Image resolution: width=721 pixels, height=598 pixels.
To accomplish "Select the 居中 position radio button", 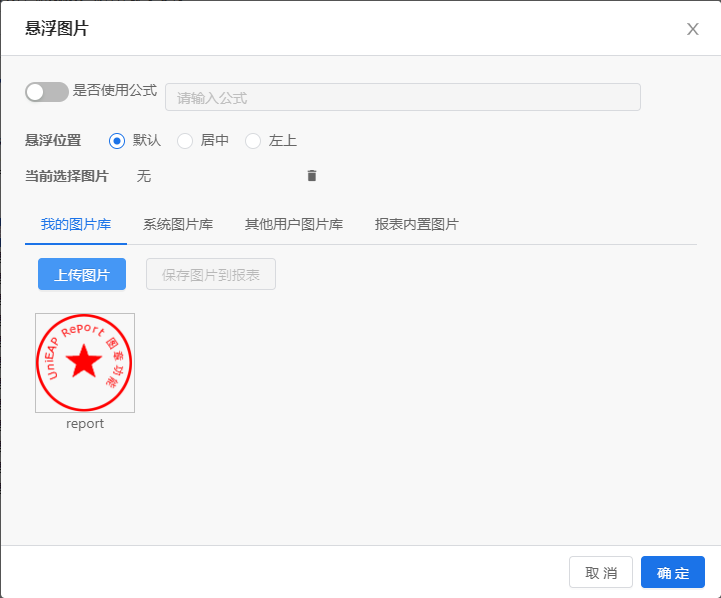I will [185, 141].
